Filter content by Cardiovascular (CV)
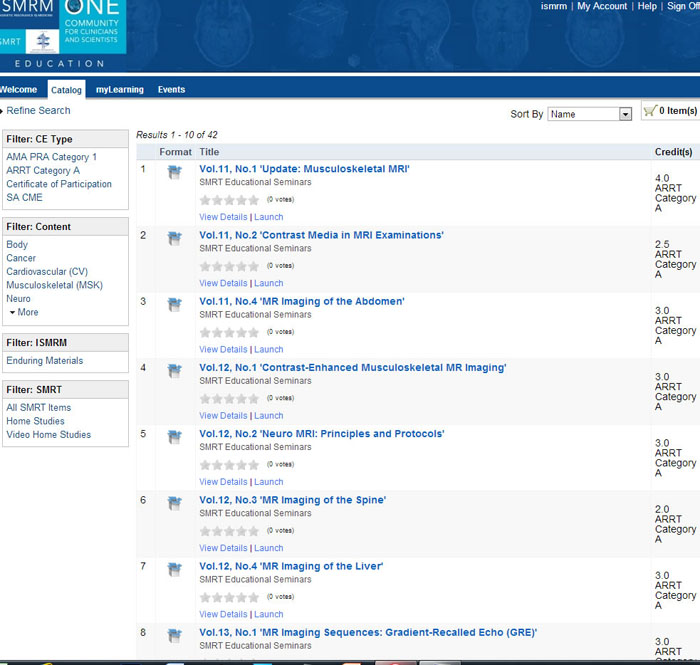This screenshot has width=700, height=665. tap(47, 272)
